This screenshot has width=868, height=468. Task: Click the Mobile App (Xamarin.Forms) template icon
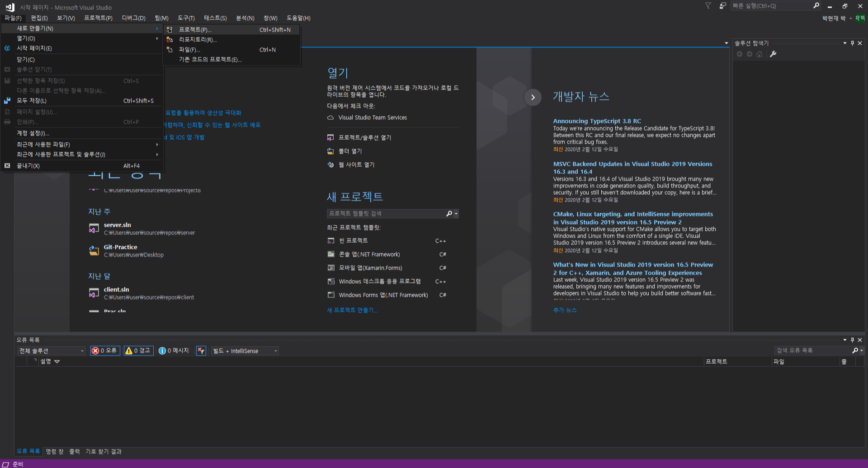331,268
